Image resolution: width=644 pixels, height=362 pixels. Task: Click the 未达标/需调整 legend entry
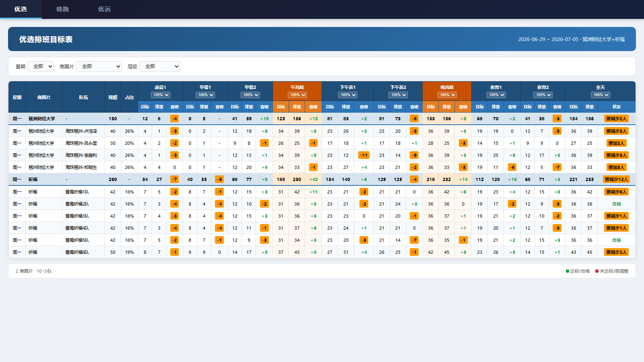(612, 271)
